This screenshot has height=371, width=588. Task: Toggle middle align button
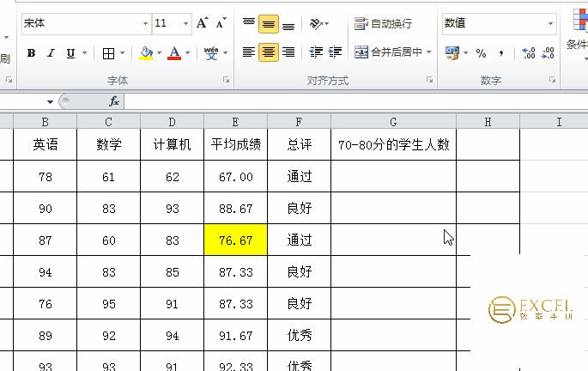(x=269, y=24)
